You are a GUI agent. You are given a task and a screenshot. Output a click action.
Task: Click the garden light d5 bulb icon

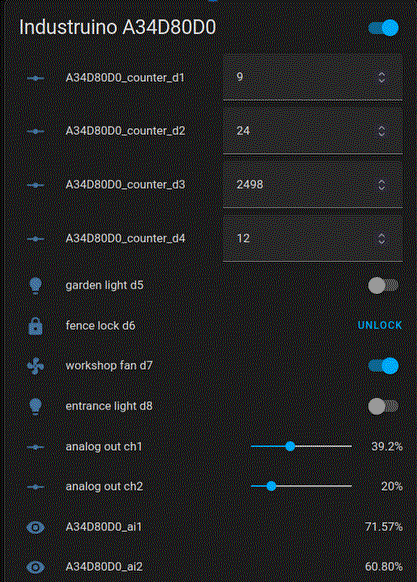35,285
